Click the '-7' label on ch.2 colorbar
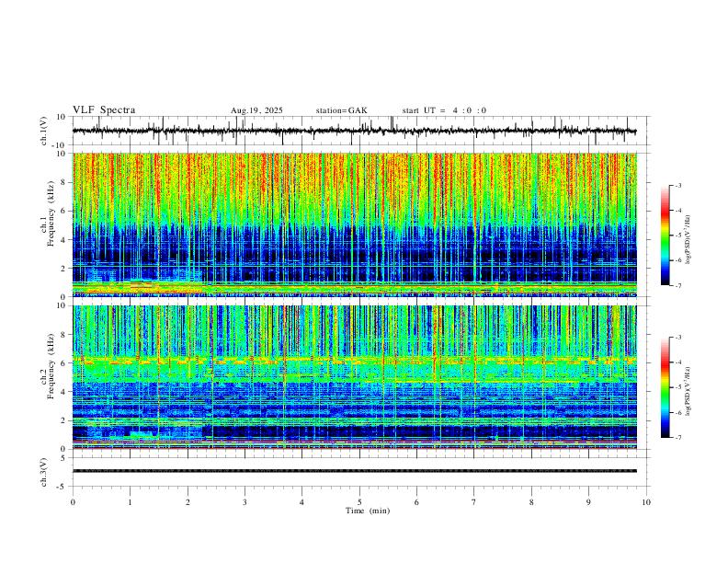Image resolution: width=728 pixels, height=563 pixels. coord(678,438)
